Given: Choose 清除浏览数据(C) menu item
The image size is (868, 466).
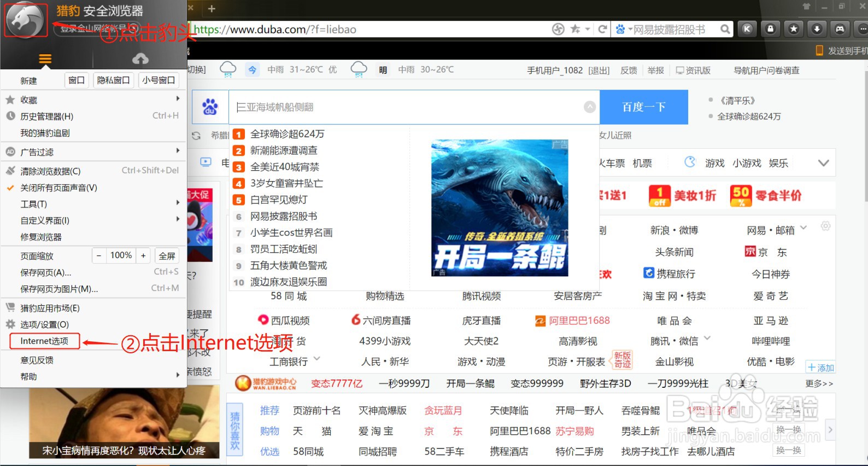Looking at the screenshot, I should pos(93,171).
